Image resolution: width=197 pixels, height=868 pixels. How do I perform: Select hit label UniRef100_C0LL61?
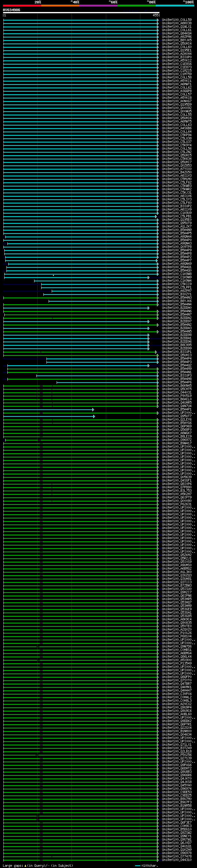click(x=177, y=30)
